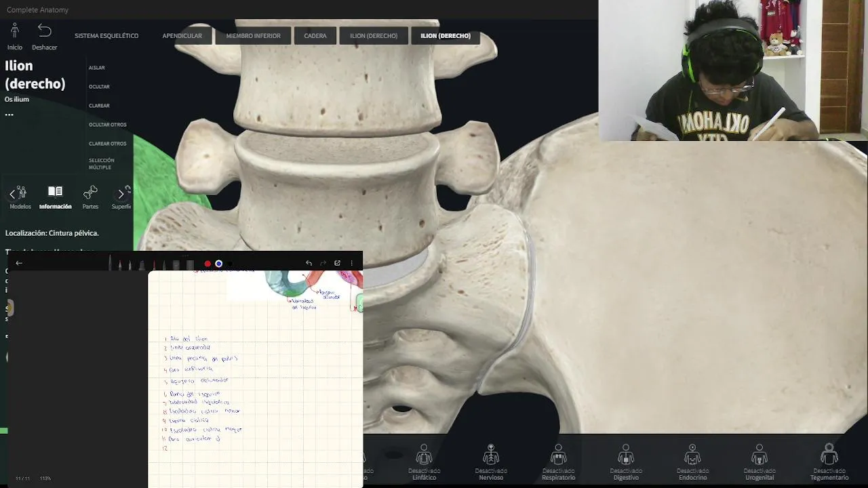The height and width of the screenshot is (488, 868).
Task: Toggle the Tegumentario system layer
Action: [x=829, y=462]
